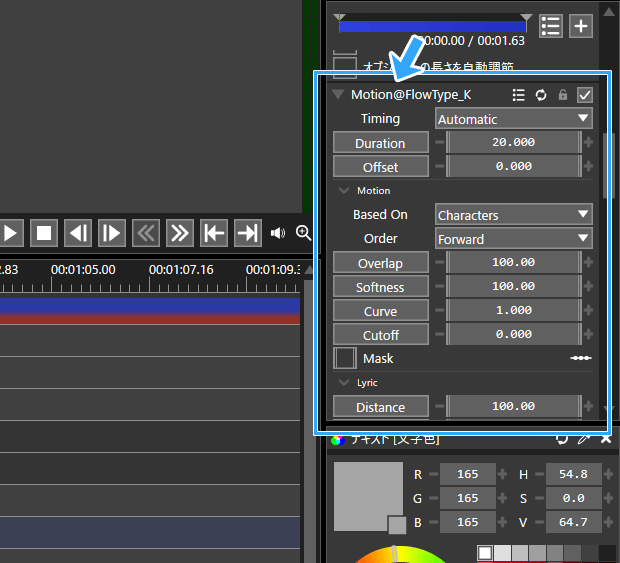
Task: Select the white palette swatch
Action: coord(485,553)
